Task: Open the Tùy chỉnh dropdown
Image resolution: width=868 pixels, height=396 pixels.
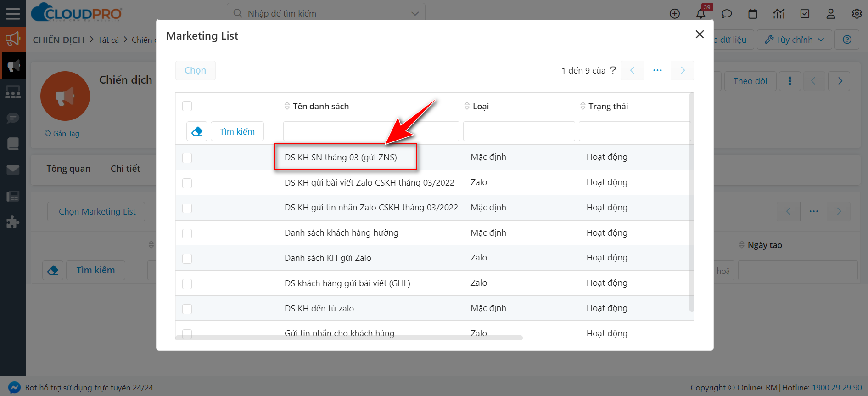Action: (794, 40)
